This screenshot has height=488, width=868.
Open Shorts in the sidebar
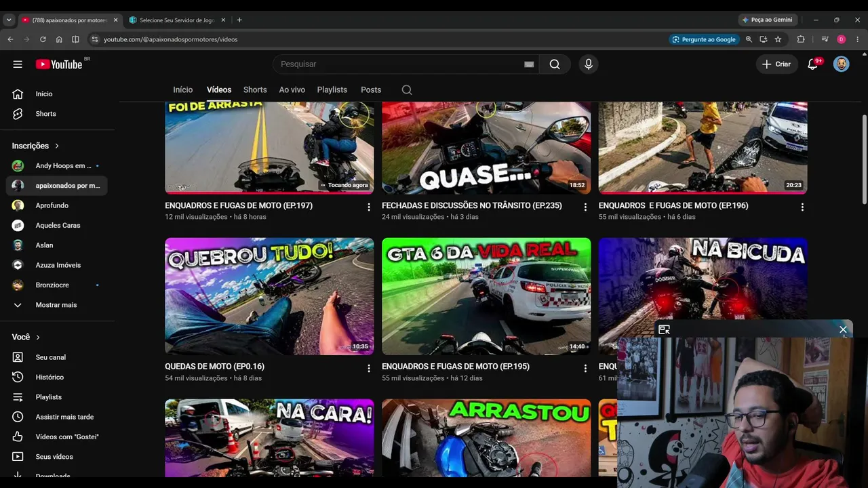pos(58,114)
